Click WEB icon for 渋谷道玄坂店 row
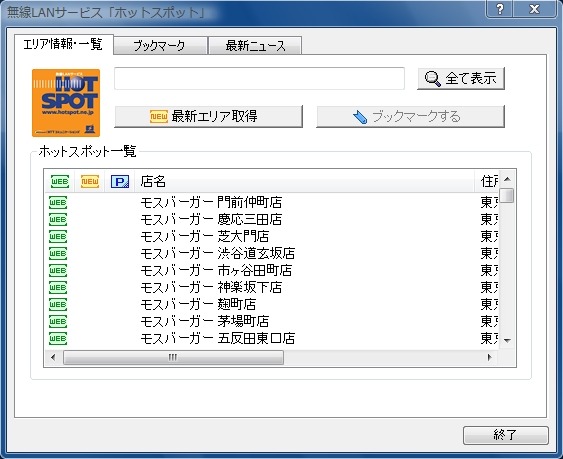Image resolution: width=563 pixels, height=459 pixels. [x=58, y=254]
